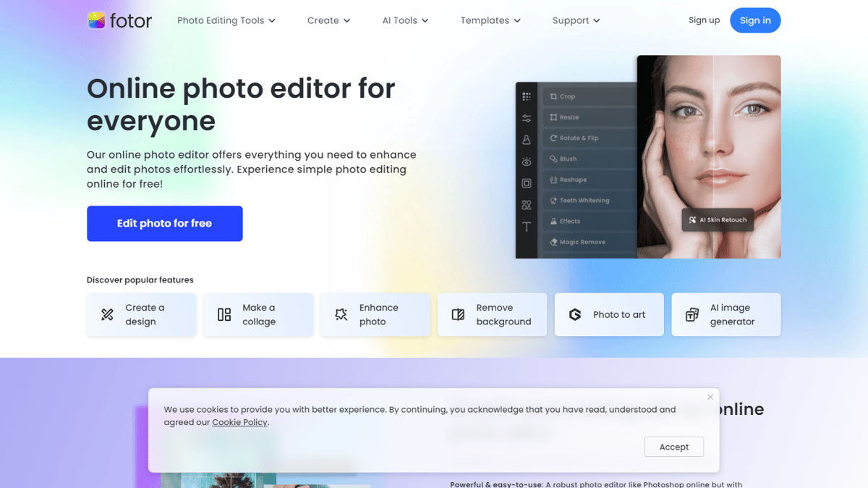
Task: Click the AI Skin Retouch badge
Action: click(718, 219)
